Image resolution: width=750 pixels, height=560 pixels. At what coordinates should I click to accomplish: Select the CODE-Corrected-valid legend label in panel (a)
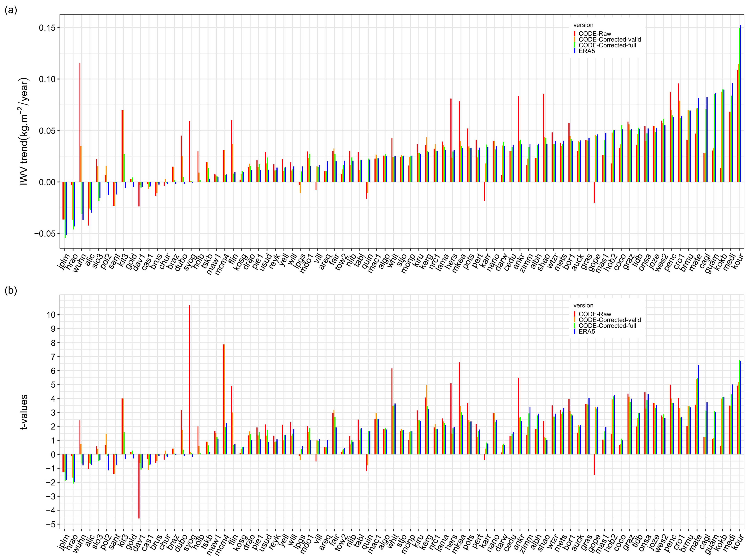[610, 39]
